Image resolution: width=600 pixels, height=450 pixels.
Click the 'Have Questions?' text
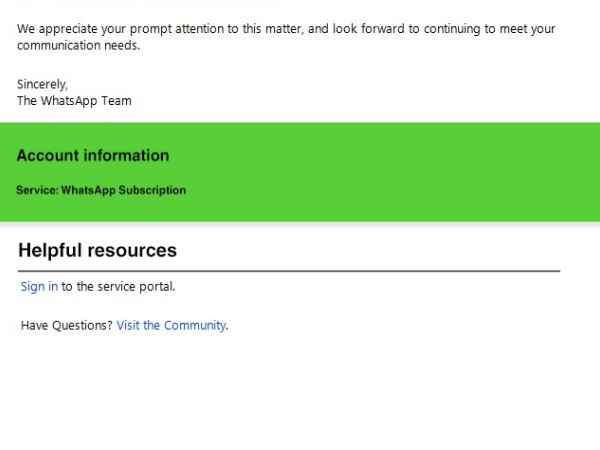(66, 325)
